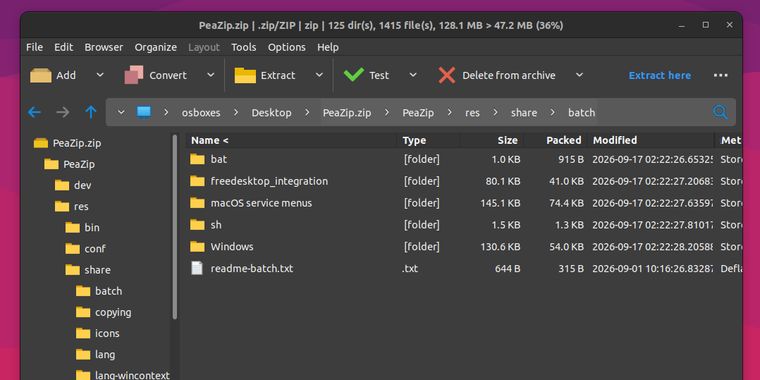Viewport: 760px width, 380px height.
Task: Sort by the Type column header
Action: click(428, 141)
